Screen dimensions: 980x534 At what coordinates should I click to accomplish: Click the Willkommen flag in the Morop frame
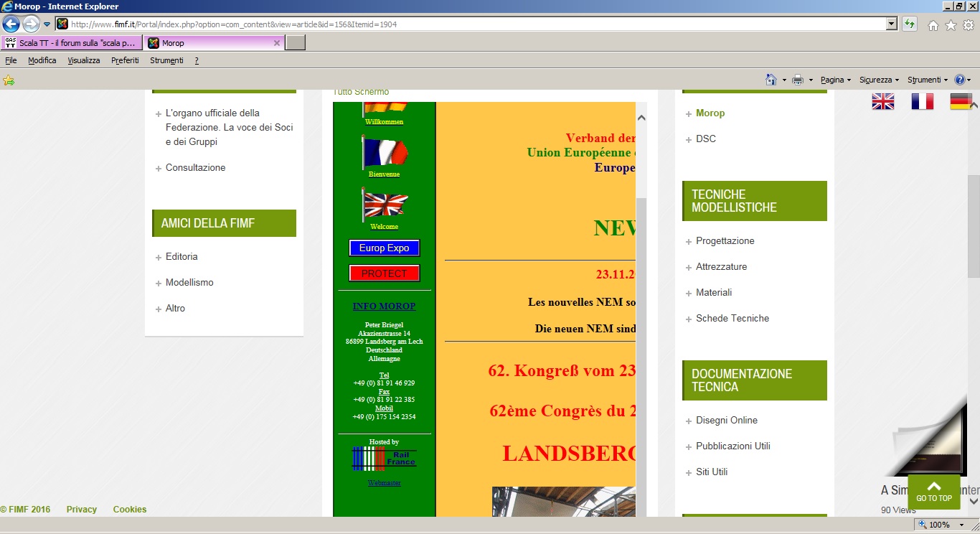pyautogui.click(x=385, y=110)
